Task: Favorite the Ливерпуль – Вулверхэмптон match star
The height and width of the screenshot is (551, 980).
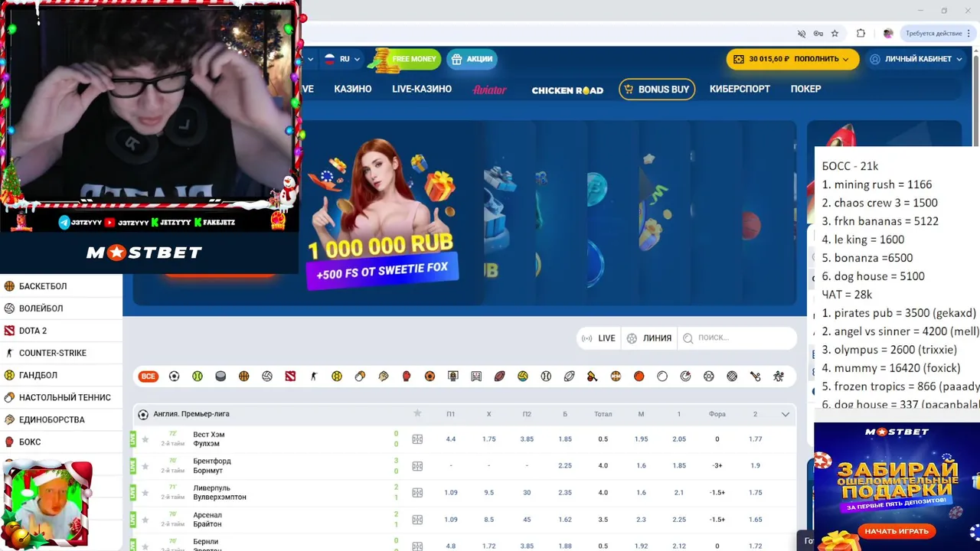Action: coord(145,493)
